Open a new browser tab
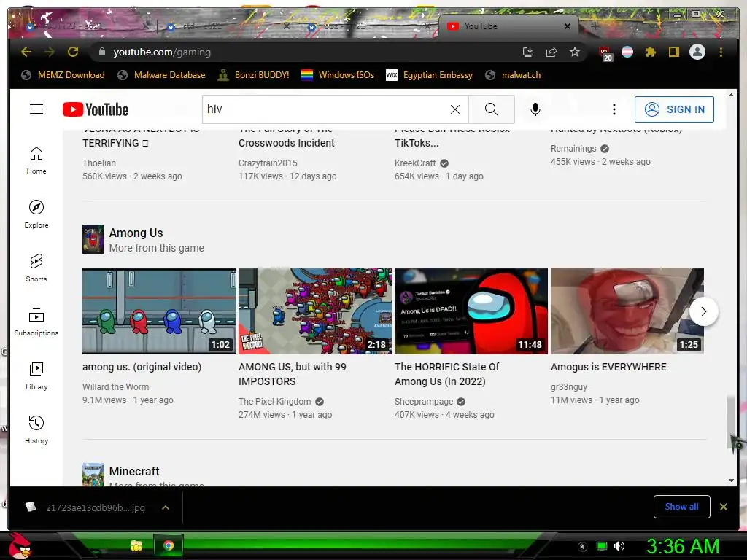 click(595, 26)
